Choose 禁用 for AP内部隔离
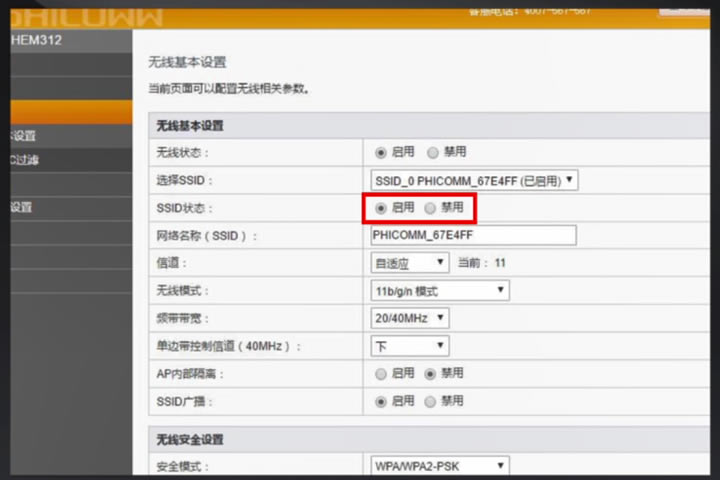The width and height of the screenshot is (720, 480). [431, 373]
